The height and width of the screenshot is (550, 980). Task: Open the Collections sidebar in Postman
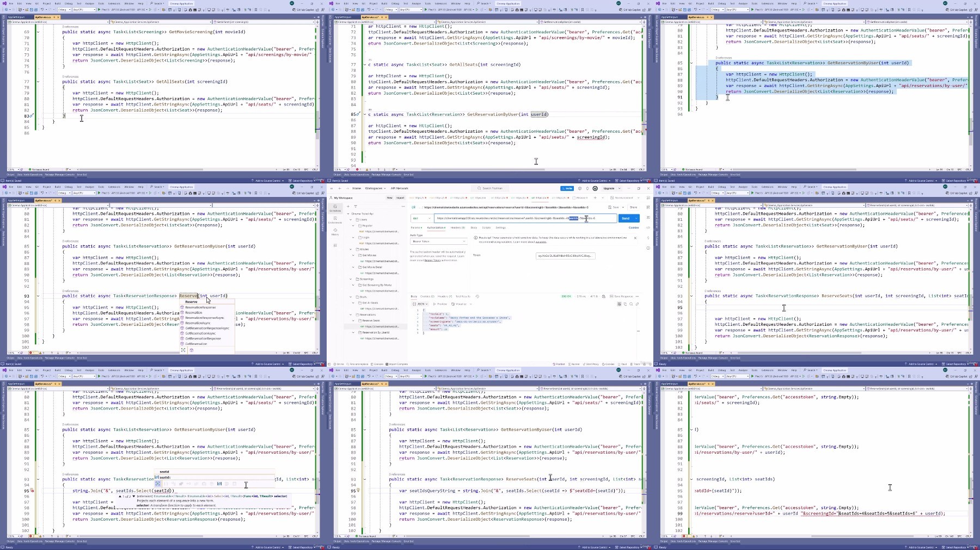[335, 208]
